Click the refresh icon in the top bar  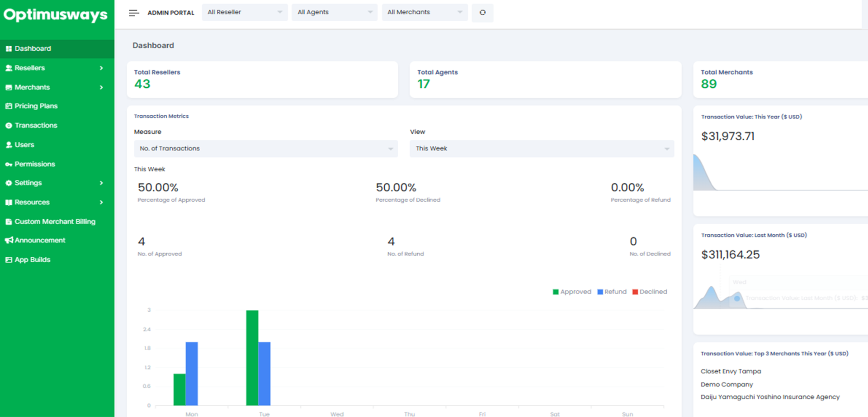pyautogui.click(x=482, y=13)
